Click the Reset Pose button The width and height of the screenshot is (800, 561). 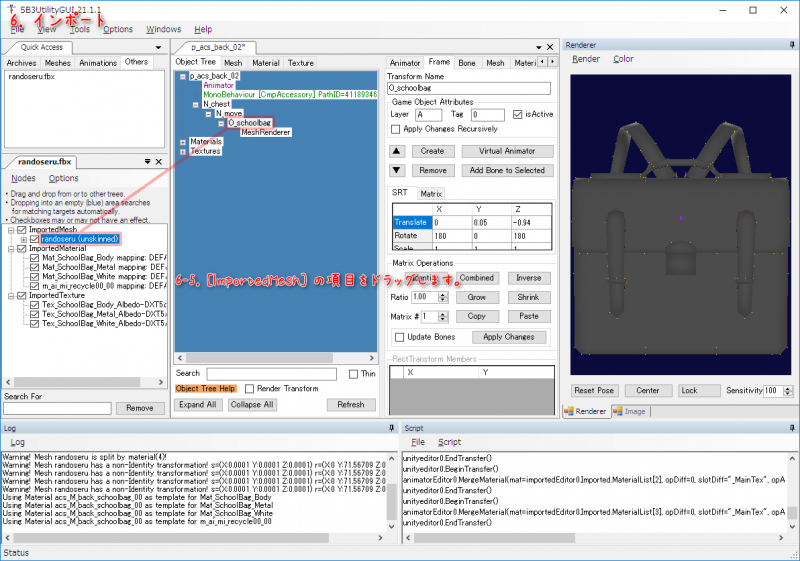tap(594, 390)
